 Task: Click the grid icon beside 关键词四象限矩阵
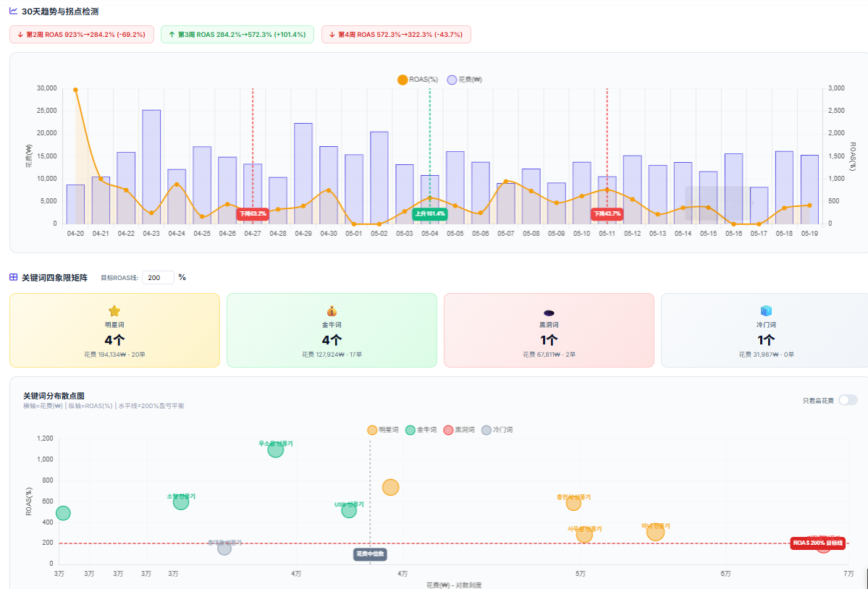click(x=13, y=277)
